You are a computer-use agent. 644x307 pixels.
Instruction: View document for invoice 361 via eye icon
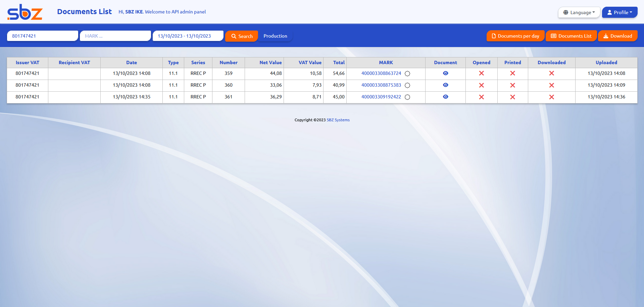coord(445,97)
